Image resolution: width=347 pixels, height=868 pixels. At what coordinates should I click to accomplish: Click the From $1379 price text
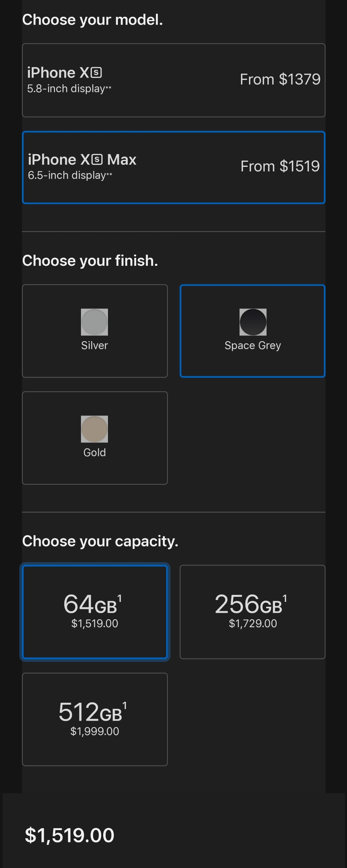tap(280, 80)
